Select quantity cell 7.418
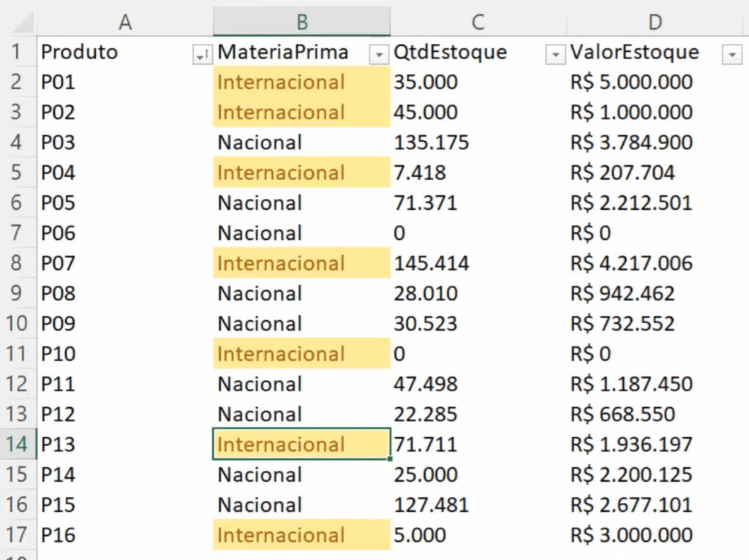This screenshot has width=749, height=560. [478, 173]
